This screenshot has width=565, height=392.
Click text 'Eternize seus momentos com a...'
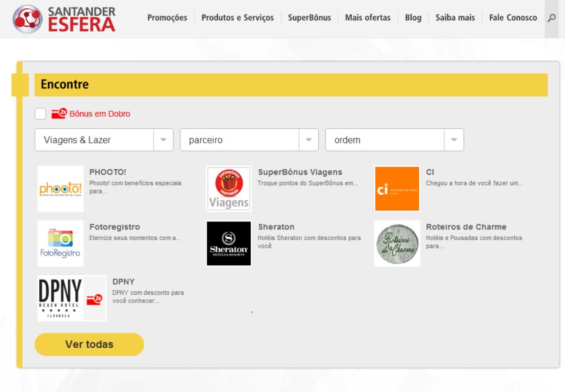click(x=135, y=238)
